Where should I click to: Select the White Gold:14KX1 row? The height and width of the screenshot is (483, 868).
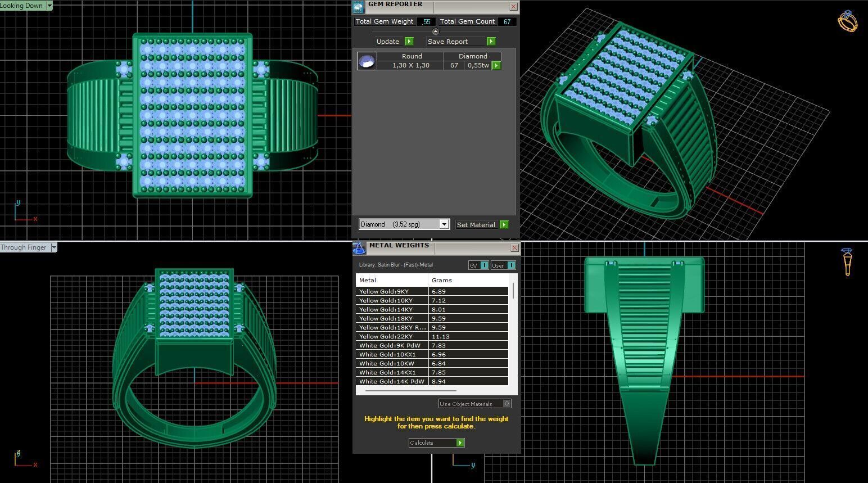pos(432,372)
